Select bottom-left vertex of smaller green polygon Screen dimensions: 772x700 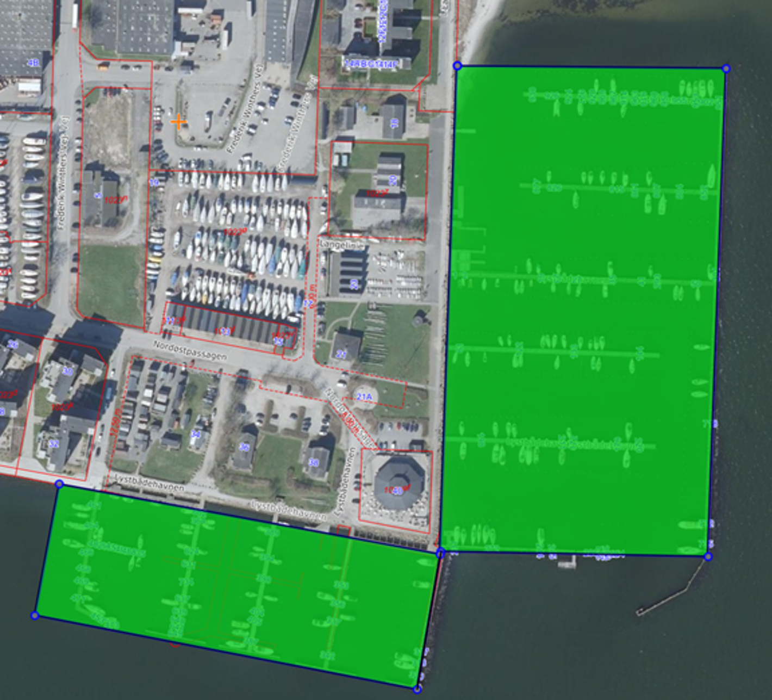tap(35, 616)
